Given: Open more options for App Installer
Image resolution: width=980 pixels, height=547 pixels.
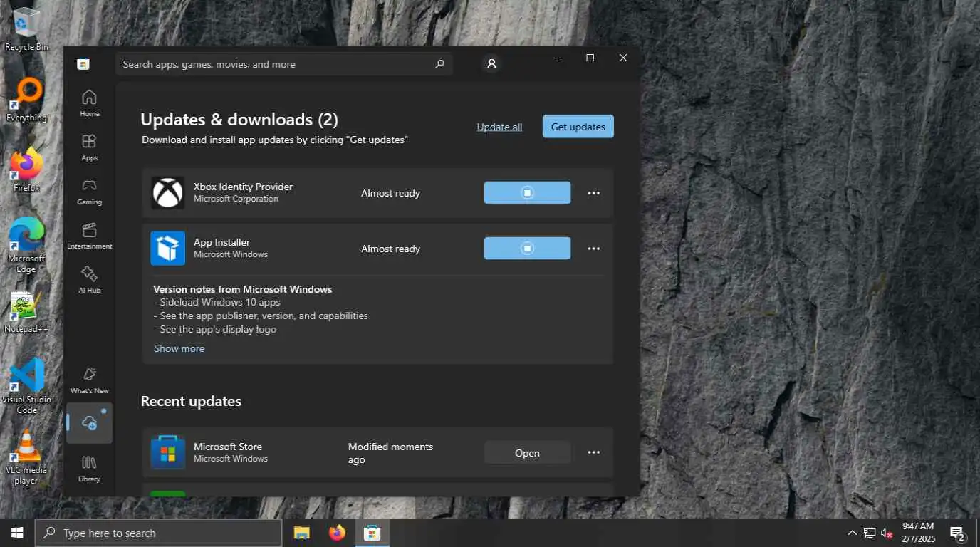Looking at the screenshot, I should click(x=593, y=249).
